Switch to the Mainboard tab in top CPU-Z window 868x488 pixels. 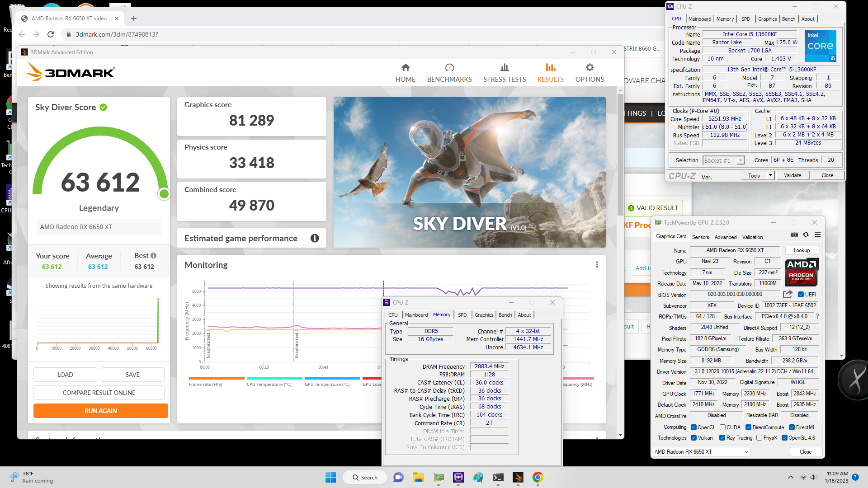tap(699, 19)
